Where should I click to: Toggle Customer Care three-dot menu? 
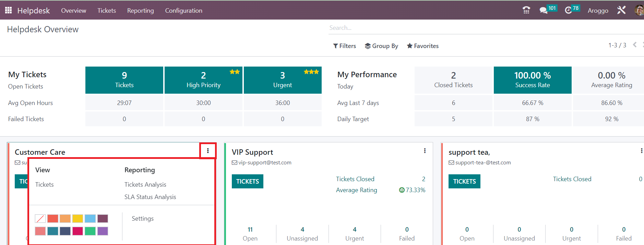click(208, 151)
